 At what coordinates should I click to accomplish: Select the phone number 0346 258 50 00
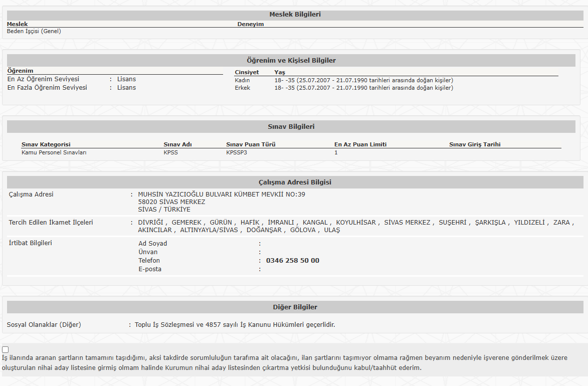click(292, 261)
